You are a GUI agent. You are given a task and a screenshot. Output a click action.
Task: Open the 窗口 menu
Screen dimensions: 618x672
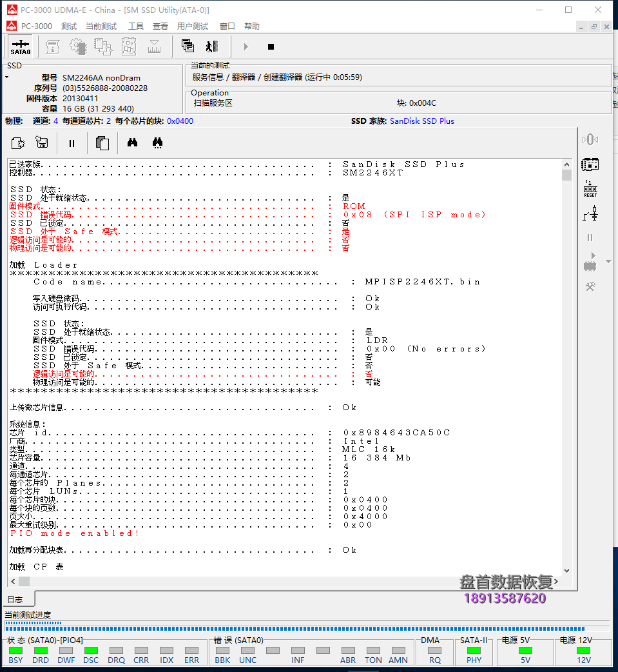227,26
